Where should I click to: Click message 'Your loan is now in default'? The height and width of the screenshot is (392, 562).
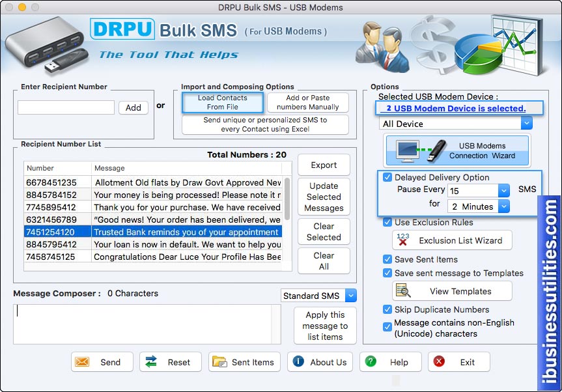pos(188,244)
